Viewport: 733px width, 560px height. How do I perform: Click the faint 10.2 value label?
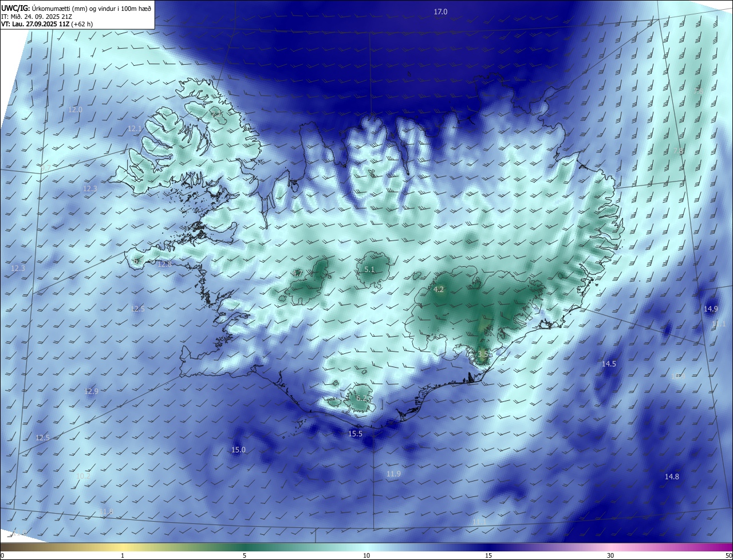click(x=84, y=476)
